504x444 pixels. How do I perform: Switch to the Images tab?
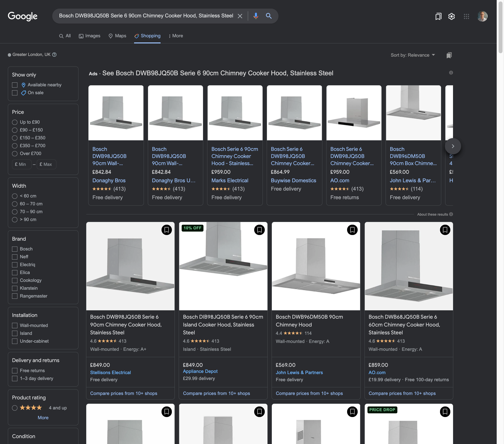click(x=89, y=36)
